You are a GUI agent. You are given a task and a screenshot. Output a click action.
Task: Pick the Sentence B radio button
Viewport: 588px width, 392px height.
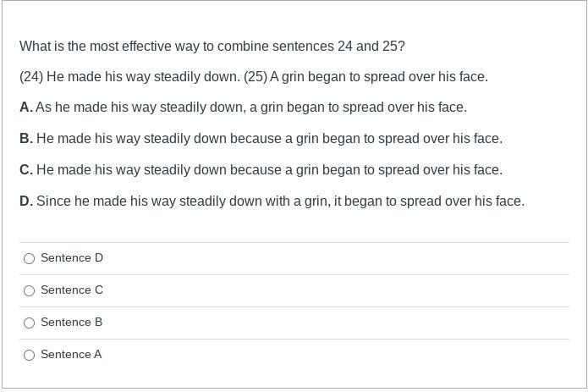(30, 323)
